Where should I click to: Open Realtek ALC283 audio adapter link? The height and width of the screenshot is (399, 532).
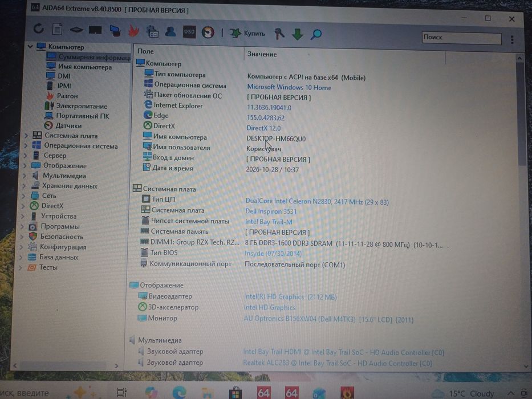coord(337,363)
